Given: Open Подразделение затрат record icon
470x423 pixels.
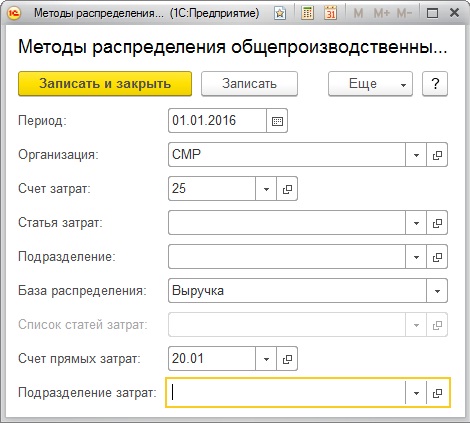Looking at the screenshot, I should pyautogui.click(x=437, y=393).
